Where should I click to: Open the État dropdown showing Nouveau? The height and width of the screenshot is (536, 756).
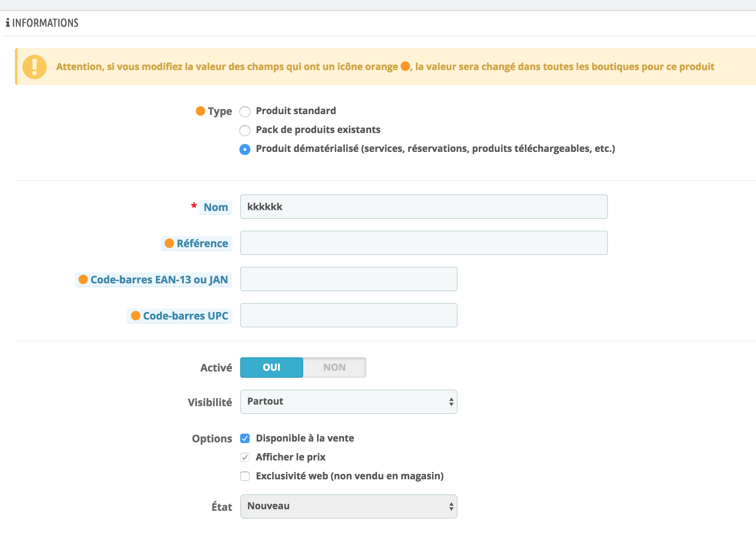(x=348, y=506)
